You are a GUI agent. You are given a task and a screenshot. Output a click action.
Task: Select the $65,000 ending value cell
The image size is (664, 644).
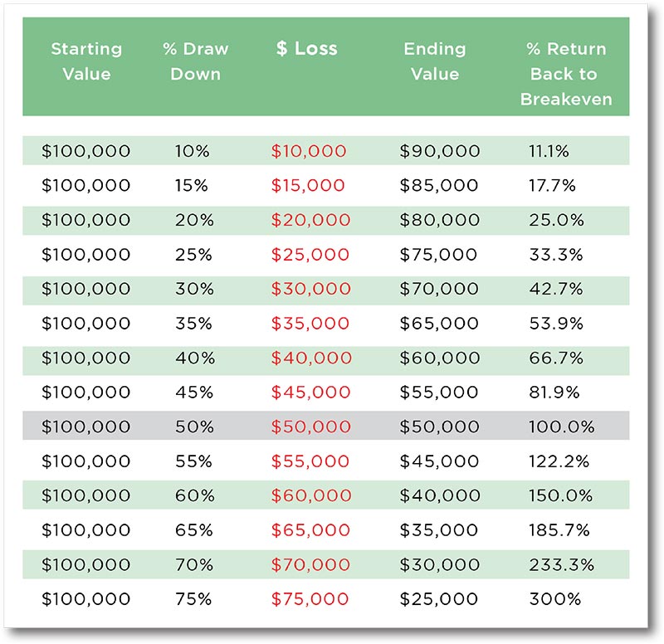(x=439, y=324)
